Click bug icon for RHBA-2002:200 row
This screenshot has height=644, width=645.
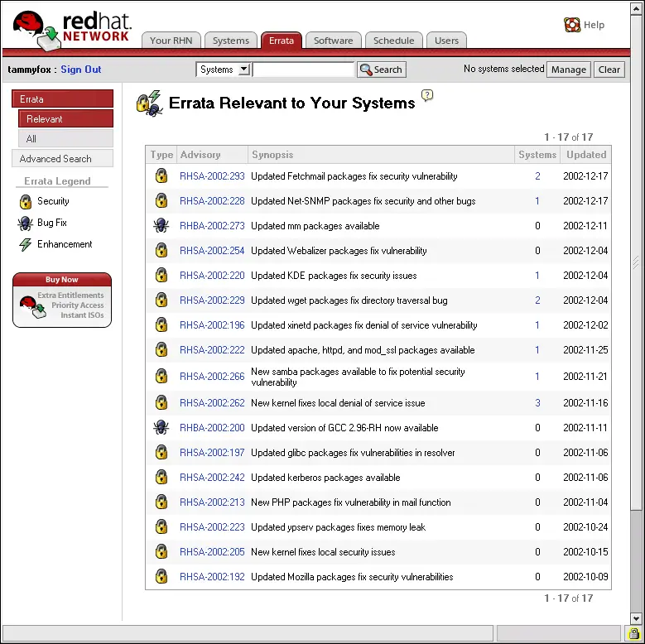[x=161, y=428]
